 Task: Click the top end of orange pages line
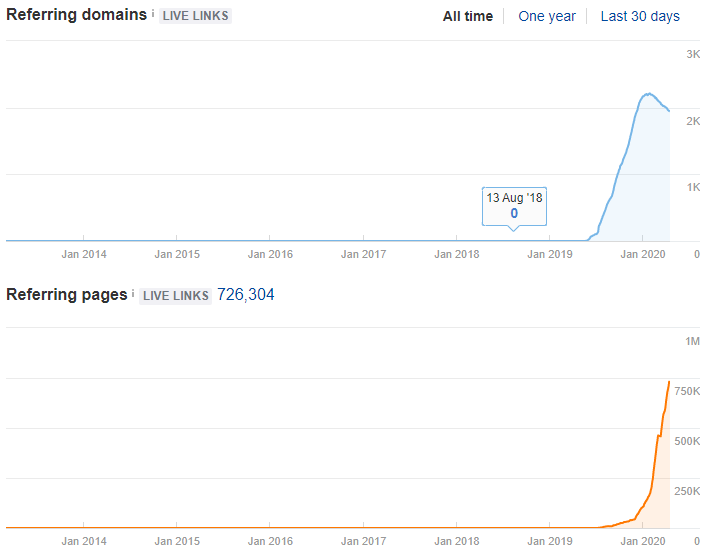click(669, 382)
